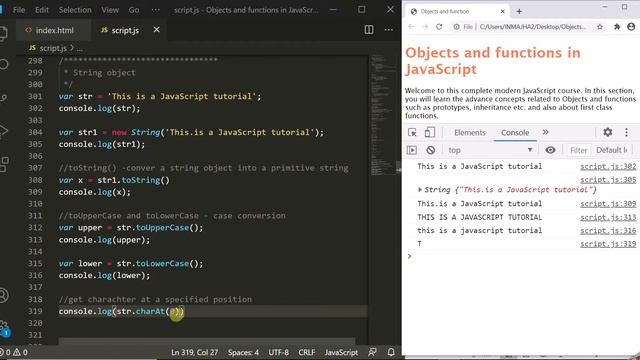
Task: Open the notifications bell in status bar
Action: (391, 352)
